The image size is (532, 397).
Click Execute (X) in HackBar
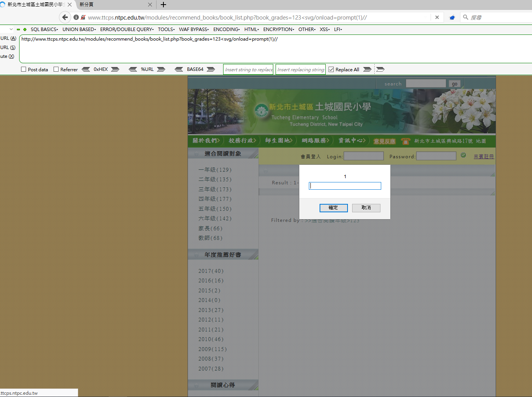coord(7,56)
